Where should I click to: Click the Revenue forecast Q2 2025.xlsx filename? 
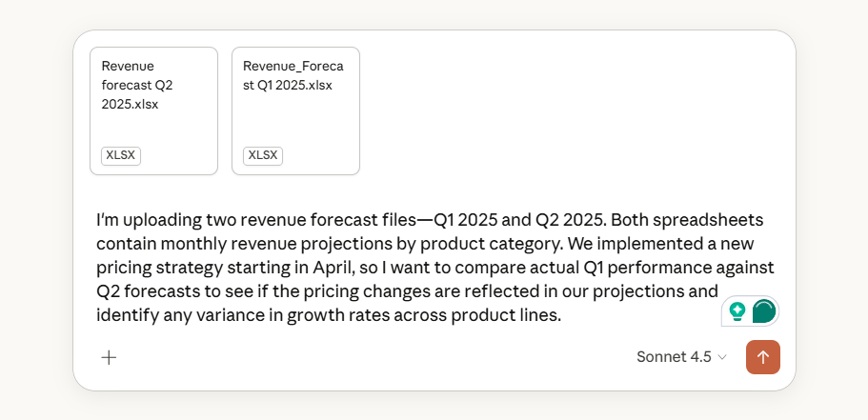(x=137, y=85)
